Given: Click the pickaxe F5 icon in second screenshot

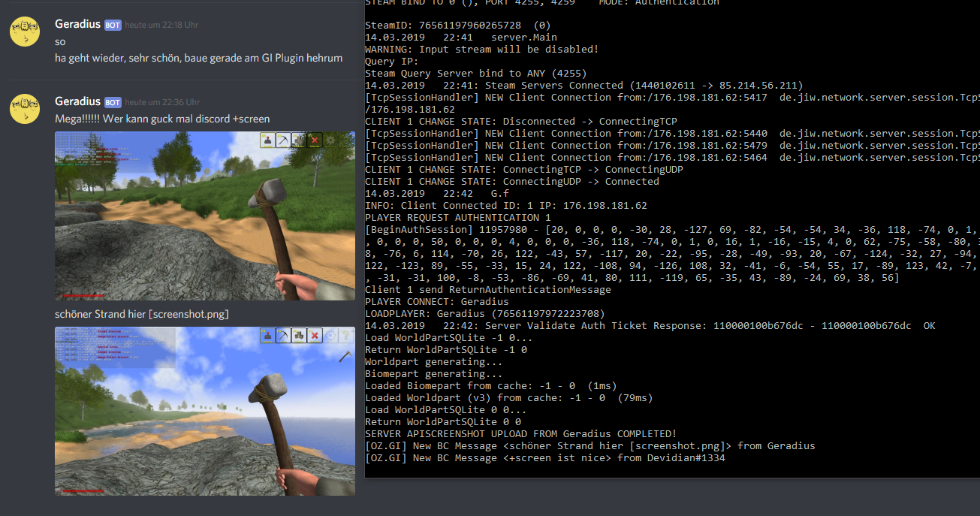Looking at the screenshot, I should [283, 336].
